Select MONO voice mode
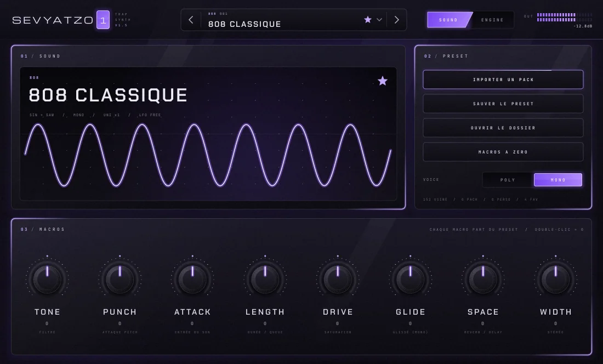 pyautogui.click(x=558, y=180)
